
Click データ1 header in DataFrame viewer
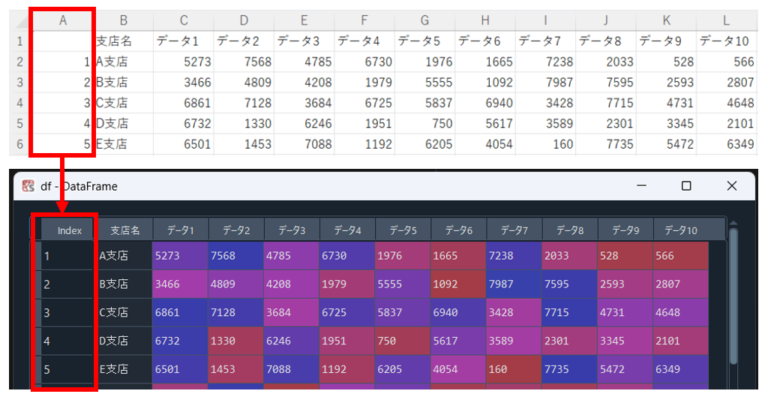pyautogui.click(x=180, y=230)
